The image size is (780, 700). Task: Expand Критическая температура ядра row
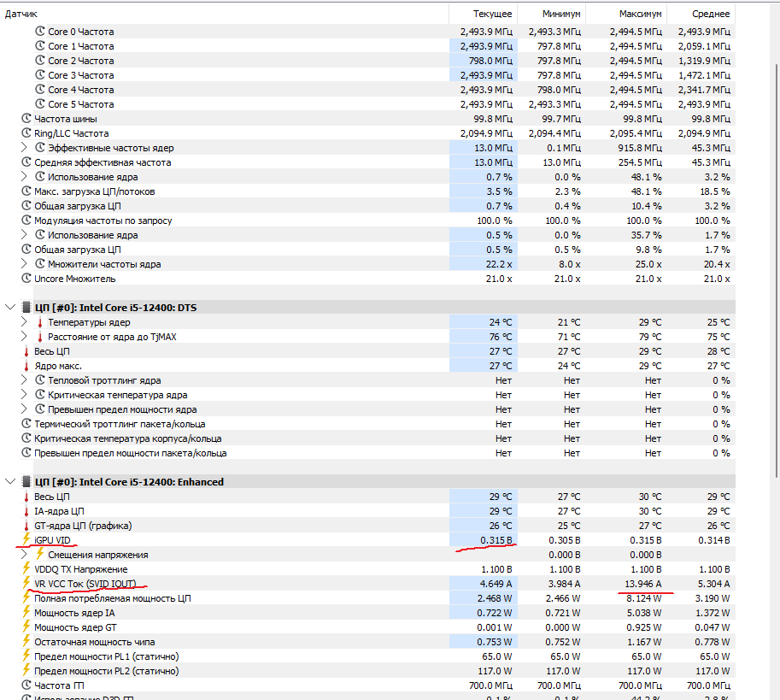pos(24,395)
